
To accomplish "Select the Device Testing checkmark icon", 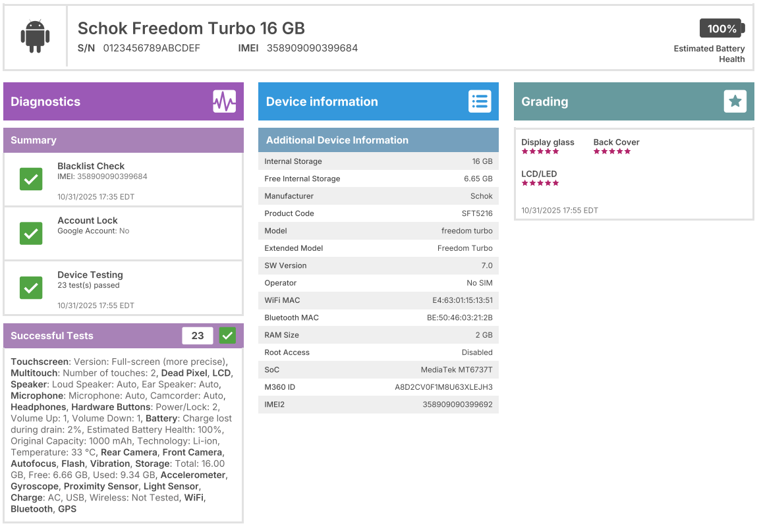I will click(31, 288).
